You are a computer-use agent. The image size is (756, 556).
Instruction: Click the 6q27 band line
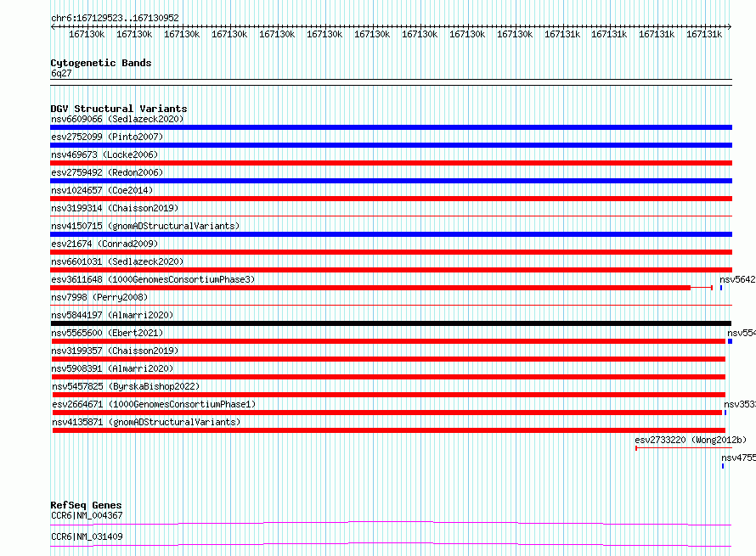click(x=391, y=82)
